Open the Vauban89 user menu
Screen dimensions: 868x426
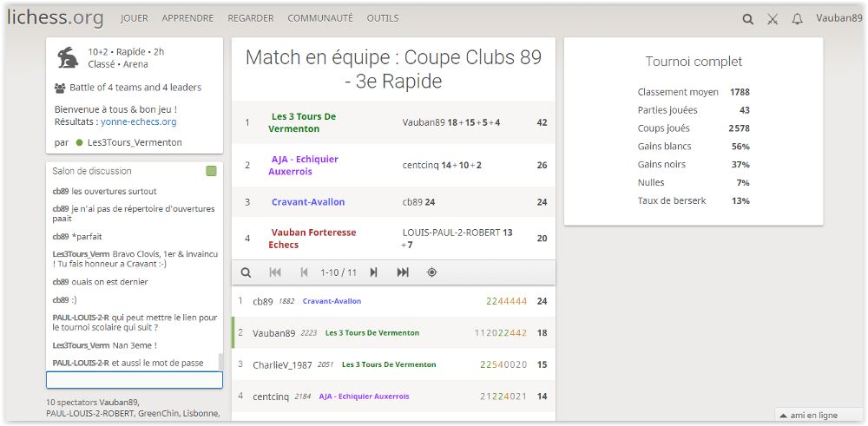tap(839, 18)
